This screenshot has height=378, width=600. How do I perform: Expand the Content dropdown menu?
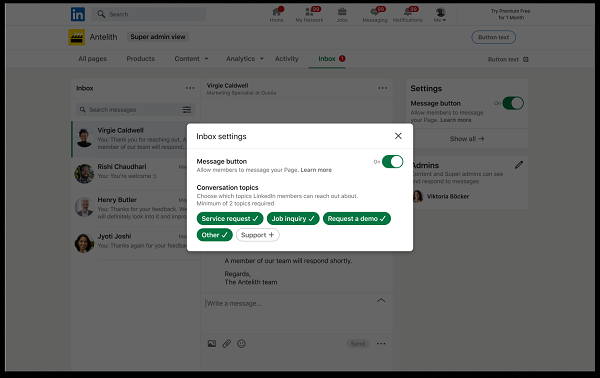coord(191,59)
